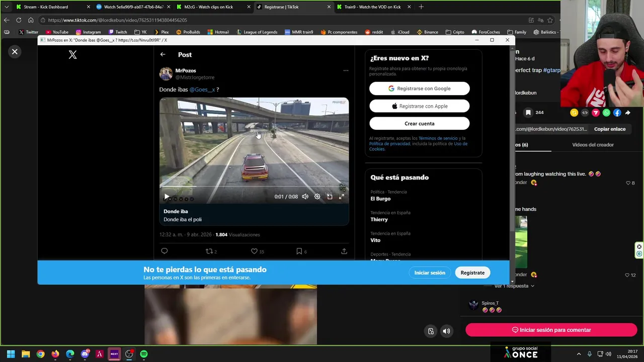Open Términos de servicio link
The height and width of the screenshot is (362, 644).
438,138
